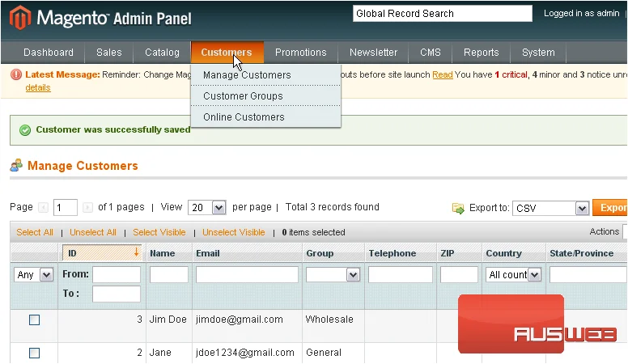
Task: Click the ID column sort arrow
Action: tap(136, 252)
